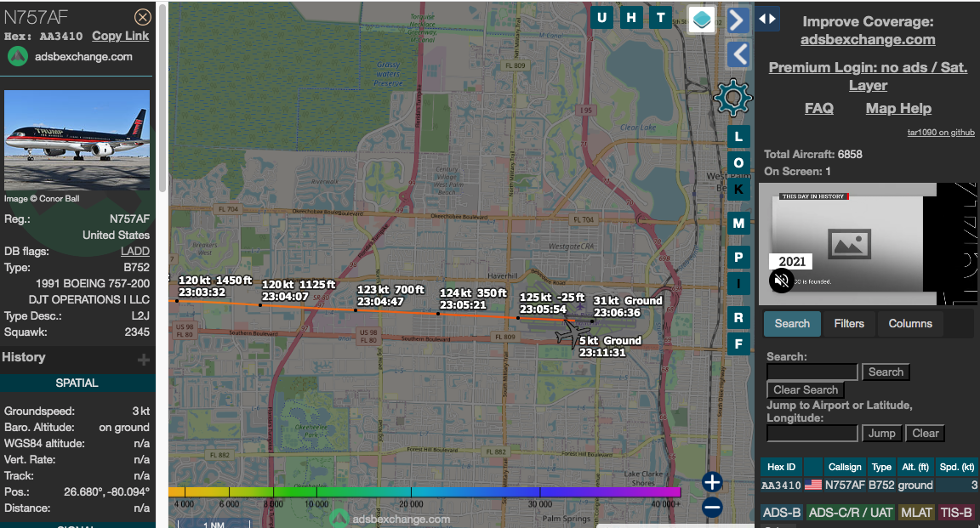Toggle the P map button

(x=738, y=257)
